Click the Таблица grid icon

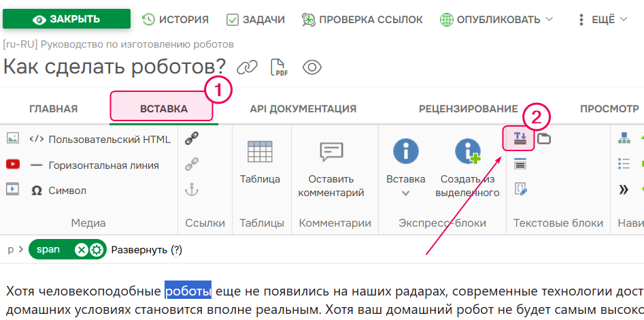pyautogui.click(x=260, y=152)
